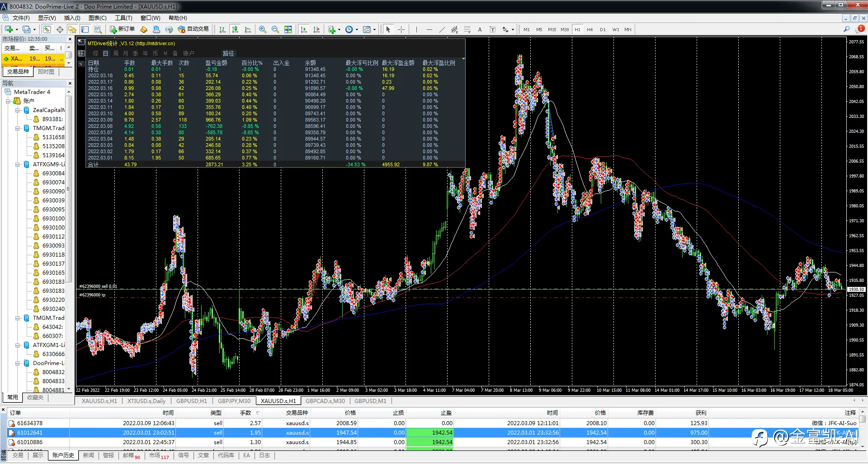Close the Market Watch panel
868x464 pixels.
pyautogui.click(x=70, y=39)
